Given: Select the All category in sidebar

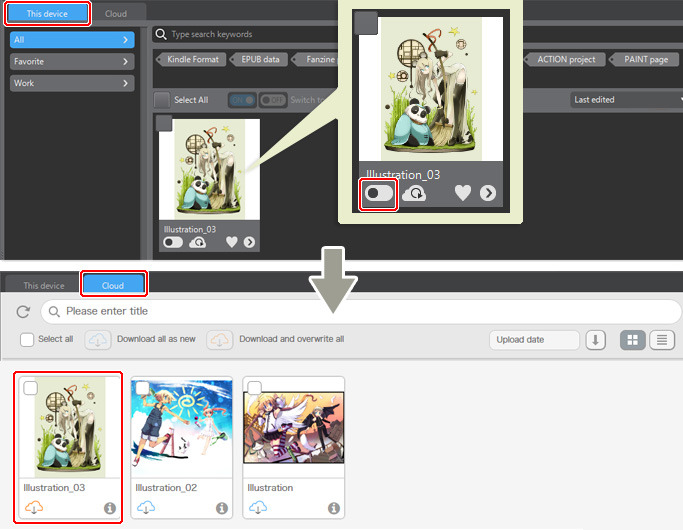Looking at the screenshot, I should [x=72, y=40].
